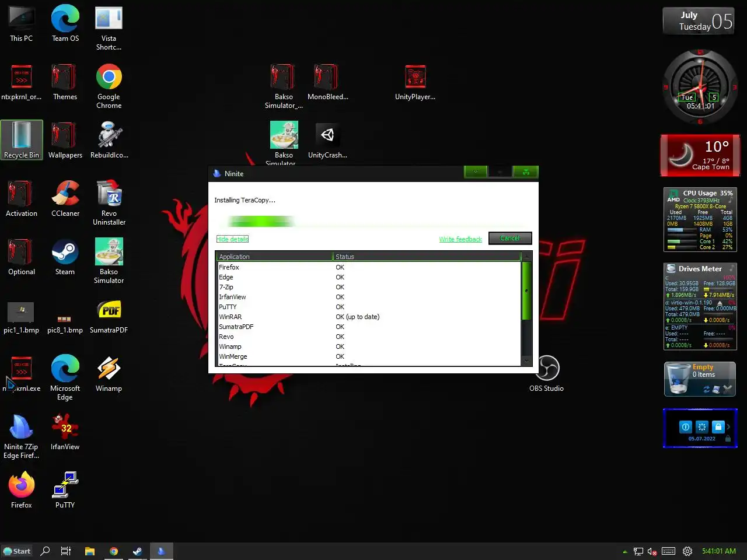Image resolution: width=747 pixels, height=560 pixels.
Task: Click the Hide details link
Action: point(232,239)
